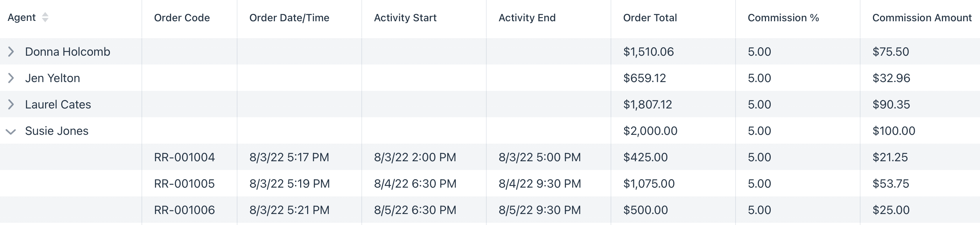The width and height of the screenshot is (980, 225).
Task: Sort by Agent column arrows icon
Action: pos(45,17)
